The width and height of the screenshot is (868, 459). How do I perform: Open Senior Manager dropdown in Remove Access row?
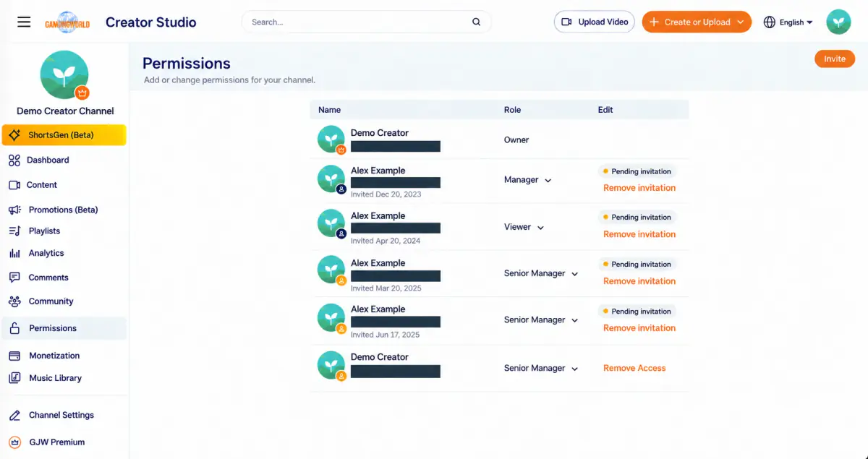click(541, 369)
